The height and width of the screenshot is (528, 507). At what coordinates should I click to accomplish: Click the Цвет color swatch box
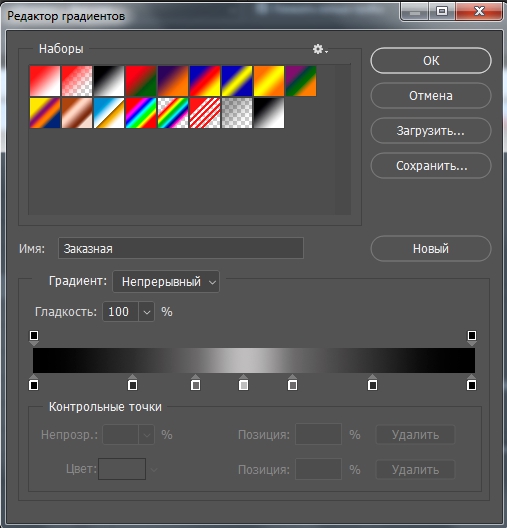click(x=122, y=469)
